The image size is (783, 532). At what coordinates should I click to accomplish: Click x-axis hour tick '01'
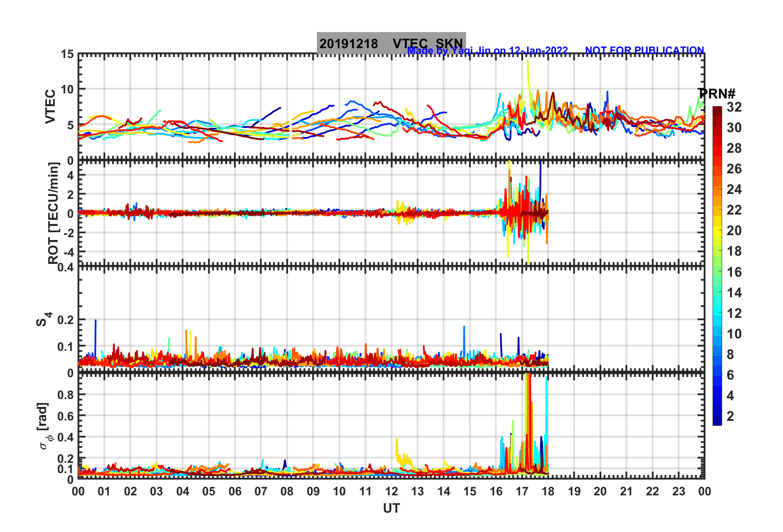pos(104,491)
